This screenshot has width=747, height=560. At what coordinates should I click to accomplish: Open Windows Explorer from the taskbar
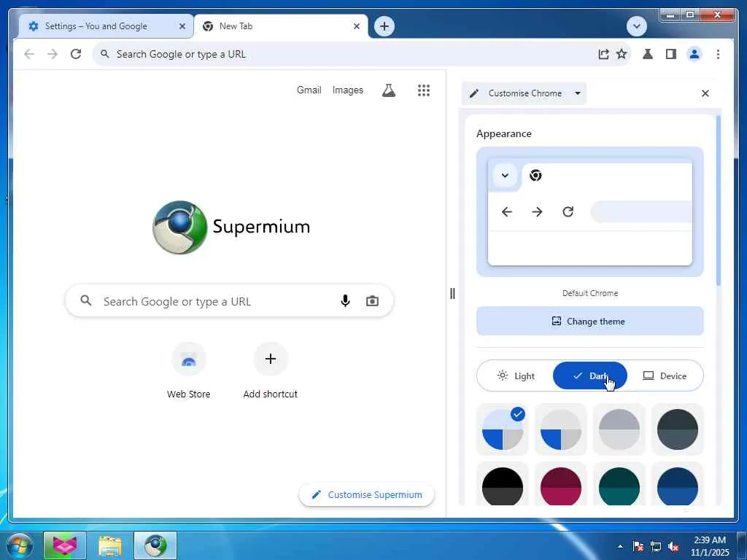coord(110,545)
